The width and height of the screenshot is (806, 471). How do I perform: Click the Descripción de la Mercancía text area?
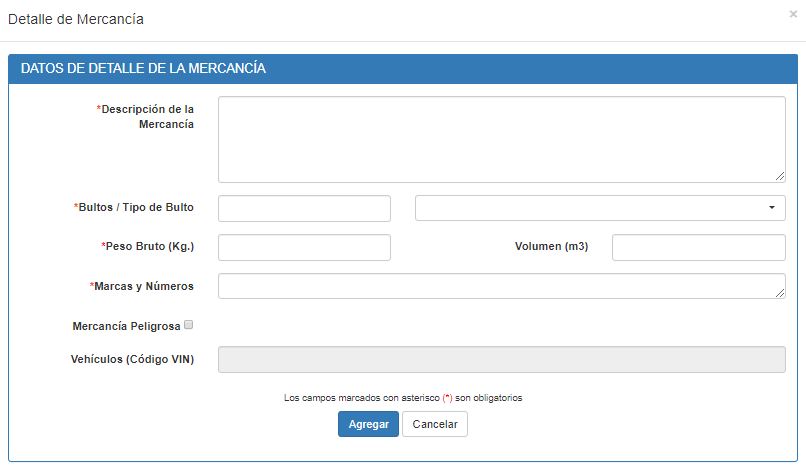point(501,139)
